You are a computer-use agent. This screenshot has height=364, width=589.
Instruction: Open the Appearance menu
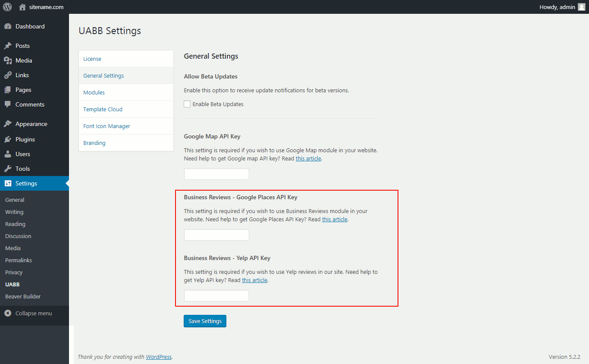click(31, 124)
